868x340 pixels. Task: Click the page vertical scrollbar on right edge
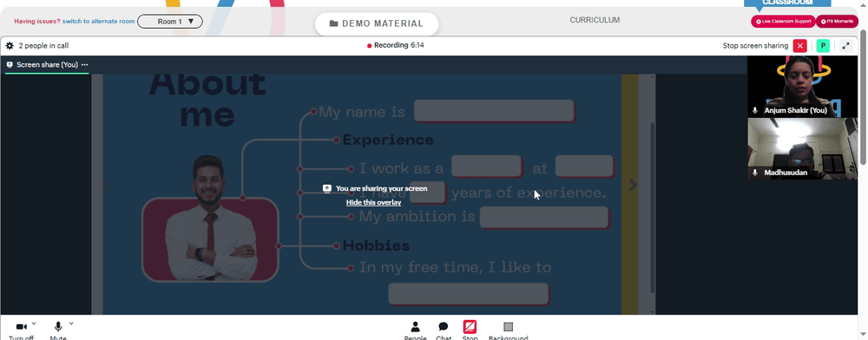pos(864,97)
